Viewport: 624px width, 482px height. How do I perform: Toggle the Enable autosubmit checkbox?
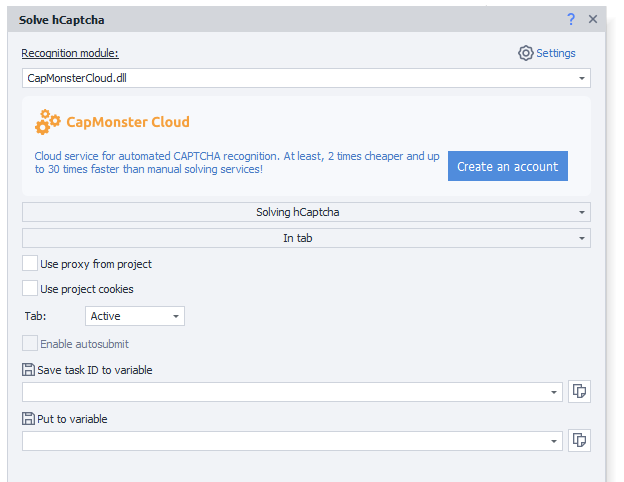[x=30, y=344]
